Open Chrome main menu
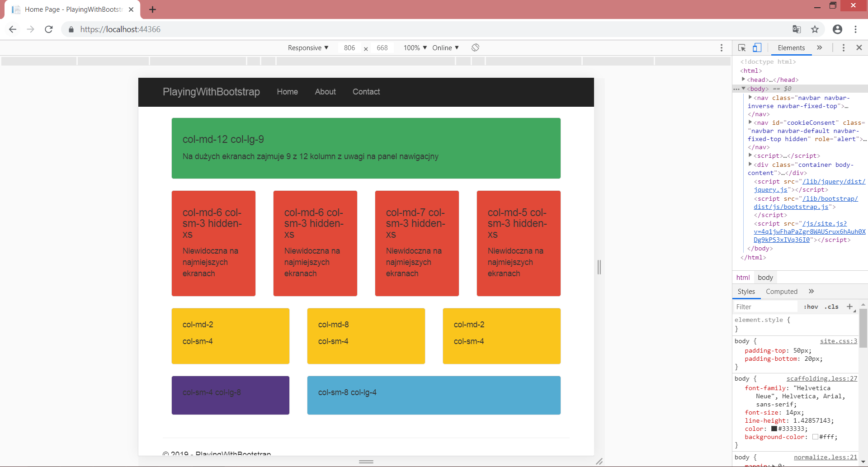Image resolution: width=868 pixels, height=467 pixels. click(855, 29)
